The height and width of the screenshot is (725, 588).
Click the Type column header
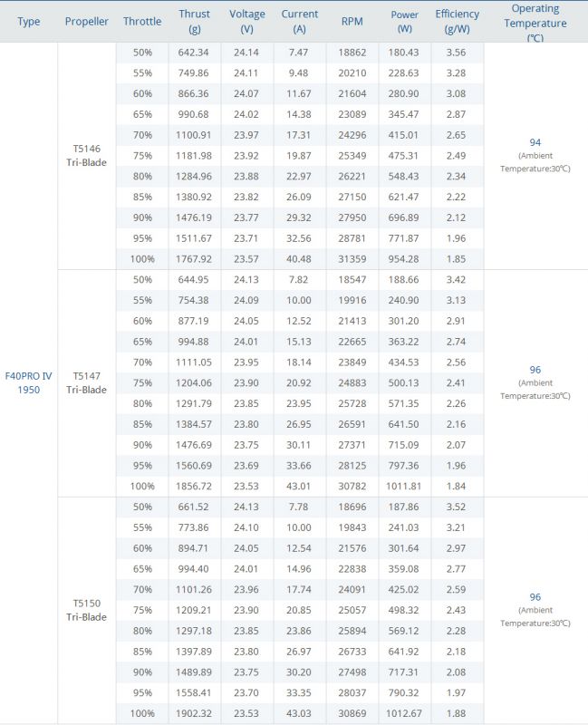pos(29,21)
